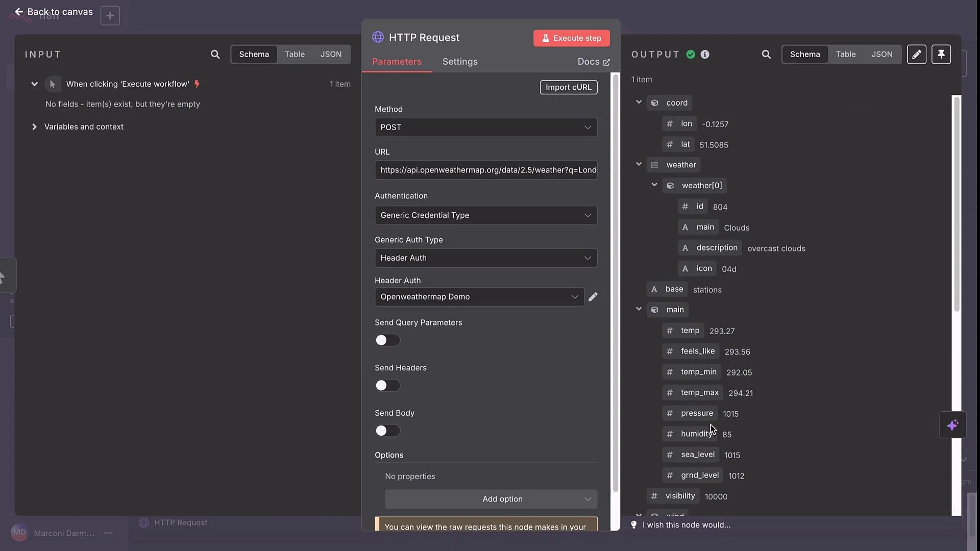Open the Generic Auth Type dropdown

486,258
